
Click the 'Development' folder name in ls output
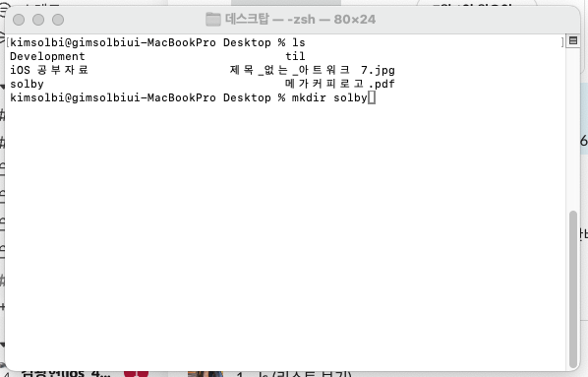click(47, 56)
